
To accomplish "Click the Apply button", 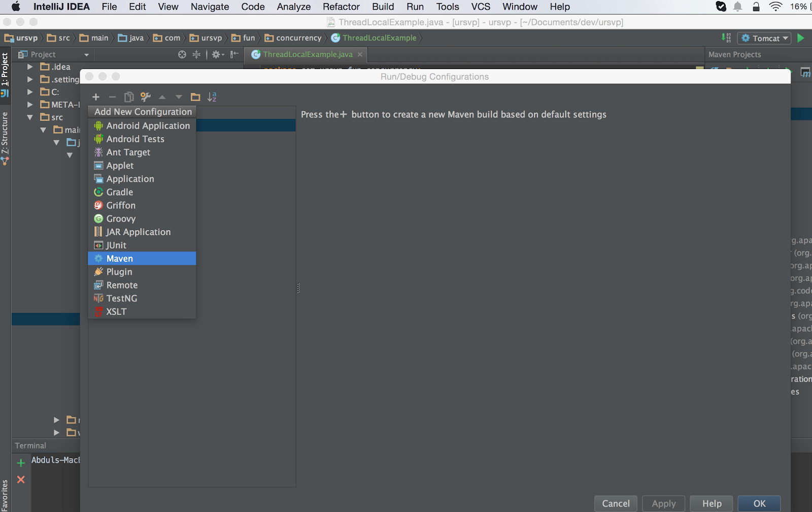I will coord(664,503).
